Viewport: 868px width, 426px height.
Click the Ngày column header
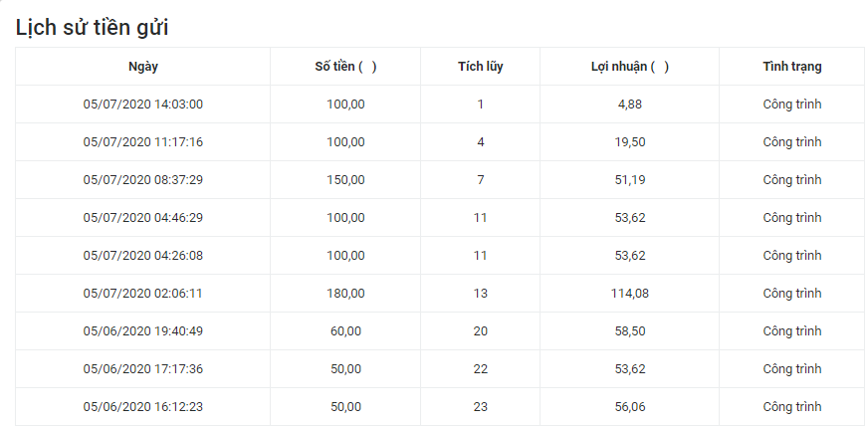pyautogui.click(x=143, y=67)
